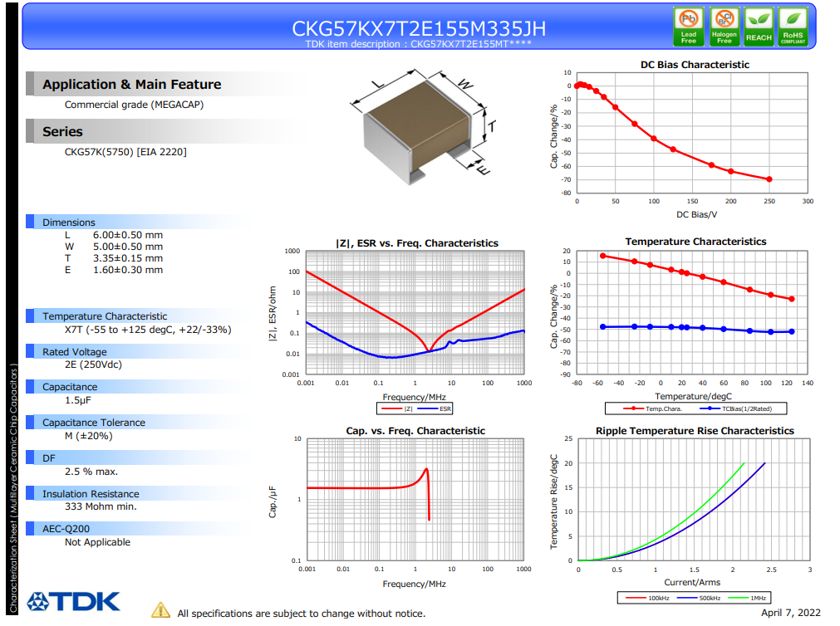This screenshot has height=626, width=840.
Task: Click the DC Bias Characteristic chart title
Action: pos(695,65)
